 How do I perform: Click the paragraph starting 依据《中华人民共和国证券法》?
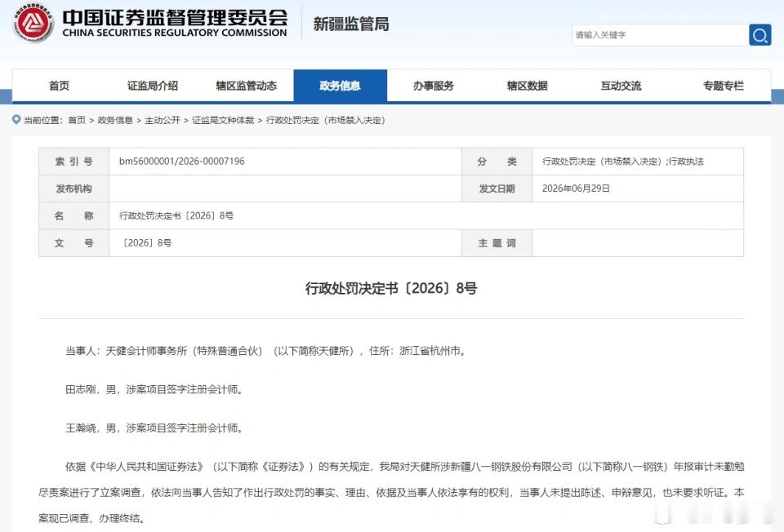click(x=391, y=492)
